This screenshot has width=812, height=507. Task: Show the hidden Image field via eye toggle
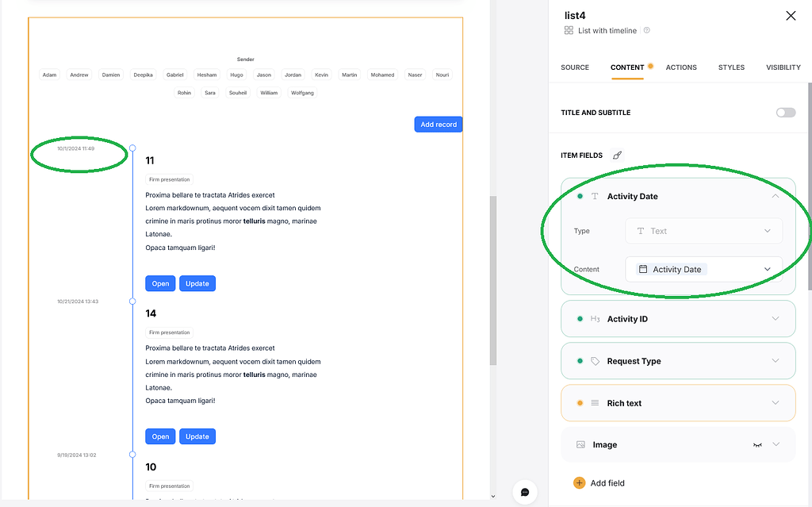point(757,444)
